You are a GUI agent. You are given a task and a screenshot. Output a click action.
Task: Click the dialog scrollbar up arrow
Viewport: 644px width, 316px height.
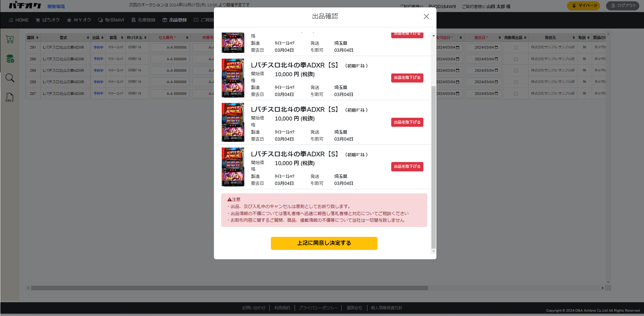(433, 35)
